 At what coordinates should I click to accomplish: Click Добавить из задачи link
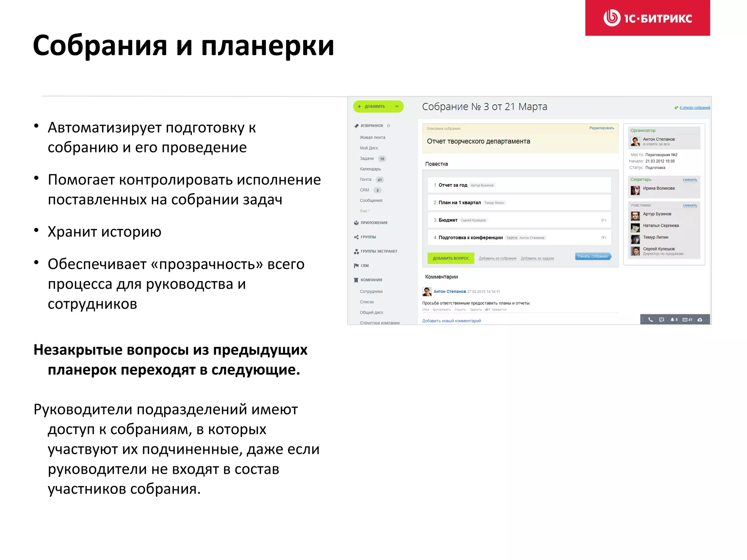(537, 258)
